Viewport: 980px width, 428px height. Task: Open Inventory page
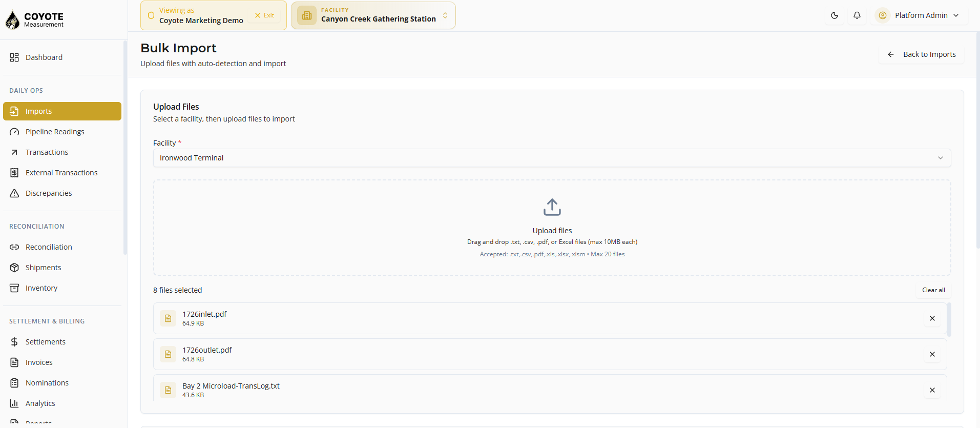[x=62, y=288]
